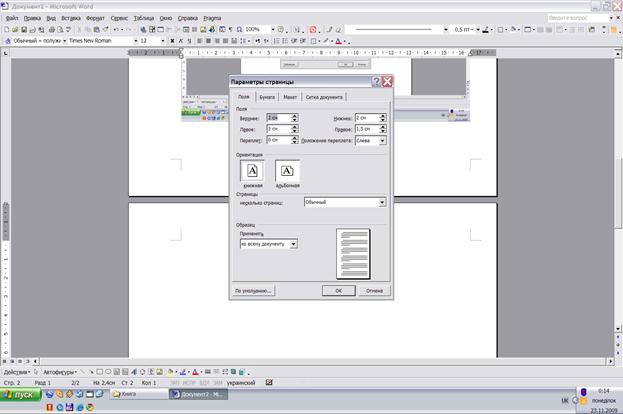
Task: Click the dialog's question mark help icon
Action: point(376,81)
